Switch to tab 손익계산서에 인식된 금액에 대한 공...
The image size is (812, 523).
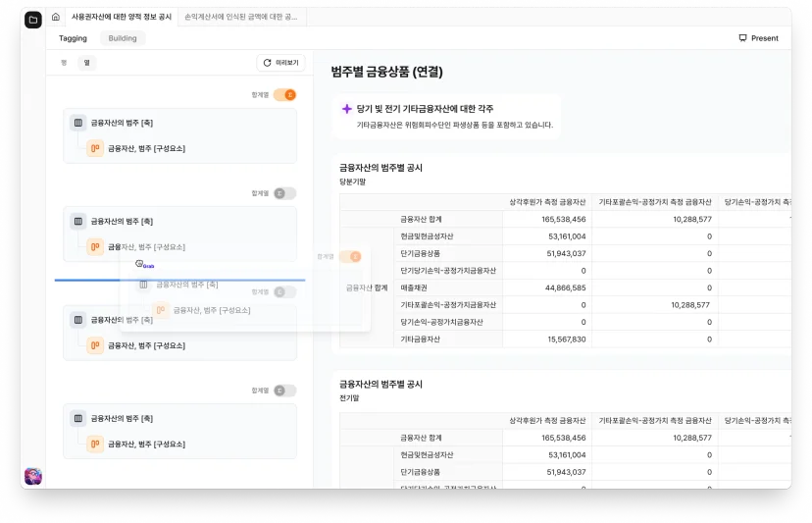241,17
